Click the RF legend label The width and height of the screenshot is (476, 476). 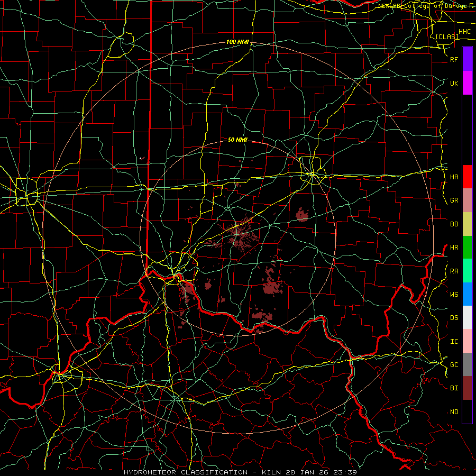click(454, 59)
